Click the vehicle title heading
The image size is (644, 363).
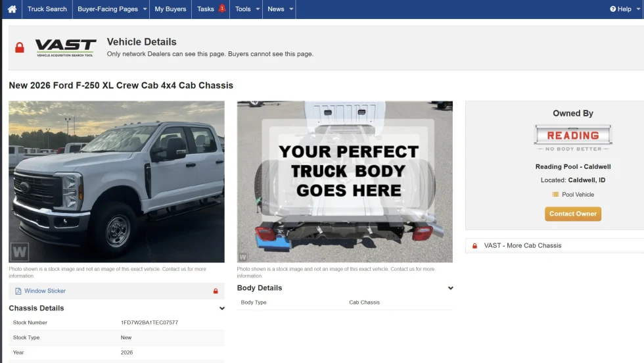[121, 85]
